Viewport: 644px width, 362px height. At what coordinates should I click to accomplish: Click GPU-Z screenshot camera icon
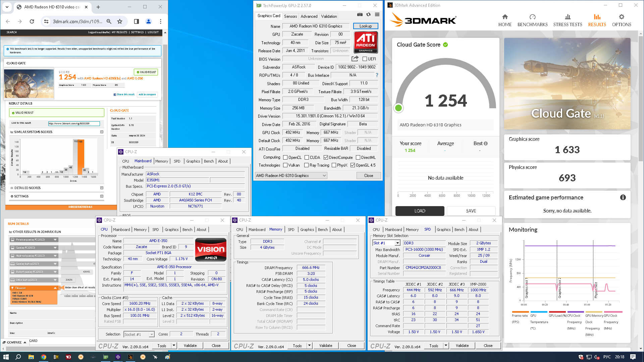(360, 14)
